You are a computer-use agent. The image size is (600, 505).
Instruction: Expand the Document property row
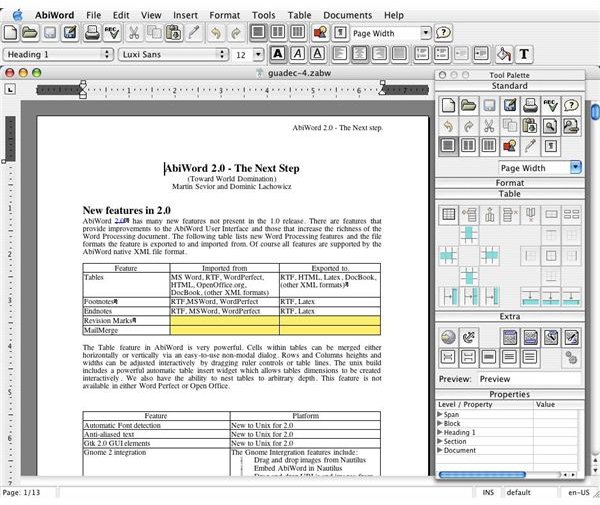440,450
